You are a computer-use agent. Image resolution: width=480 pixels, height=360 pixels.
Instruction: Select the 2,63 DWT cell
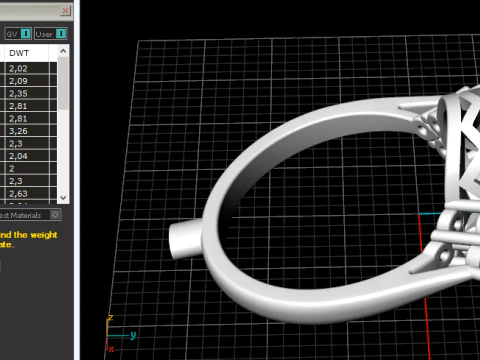(27, 193)
